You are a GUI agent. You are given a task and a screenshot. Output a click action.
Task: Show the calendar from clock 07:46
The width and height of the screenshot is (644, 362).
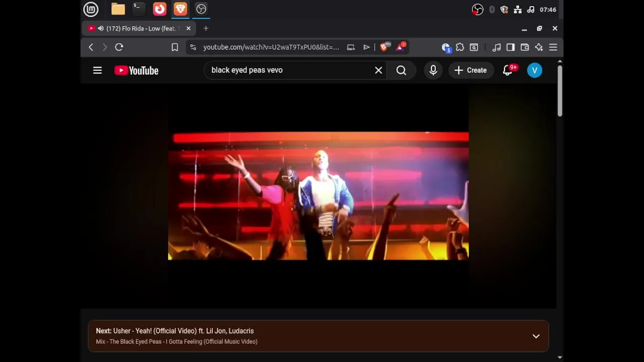(x=548, y=10)
